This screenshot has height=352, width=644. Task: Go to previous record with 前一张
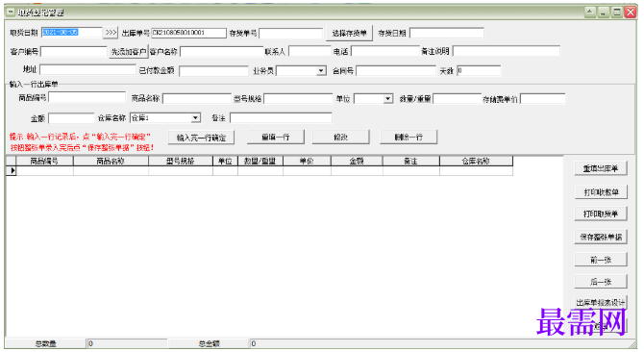(601, 260)
